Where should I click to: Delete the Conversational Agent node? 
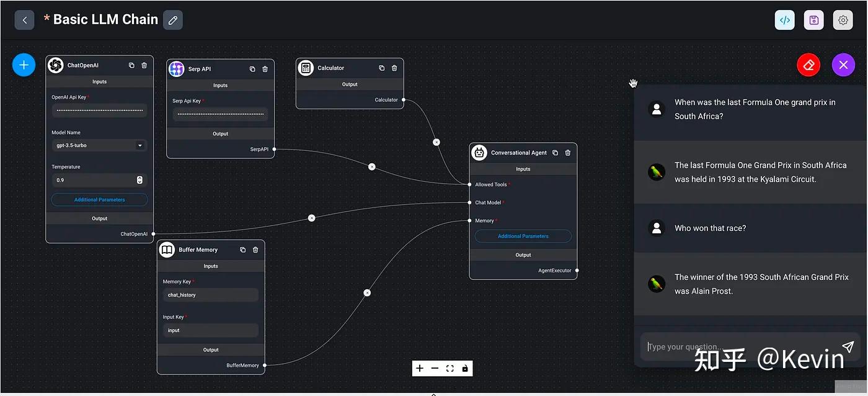pos(567,152)
